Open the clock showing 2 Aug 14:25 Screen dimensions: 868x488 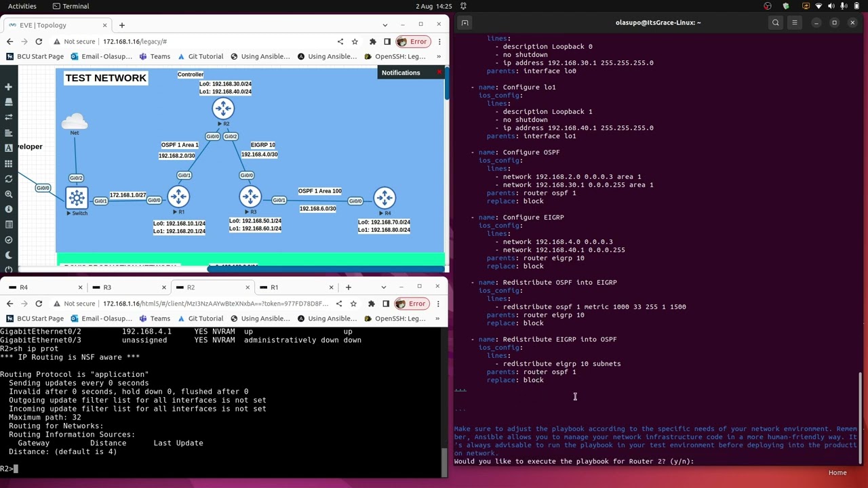[x=434, y=6]
